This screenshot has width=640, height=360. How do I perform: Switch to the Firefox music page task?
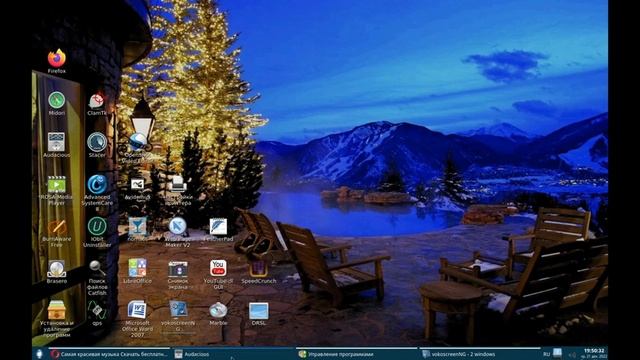pyautogui.click(x=109, y=354)
